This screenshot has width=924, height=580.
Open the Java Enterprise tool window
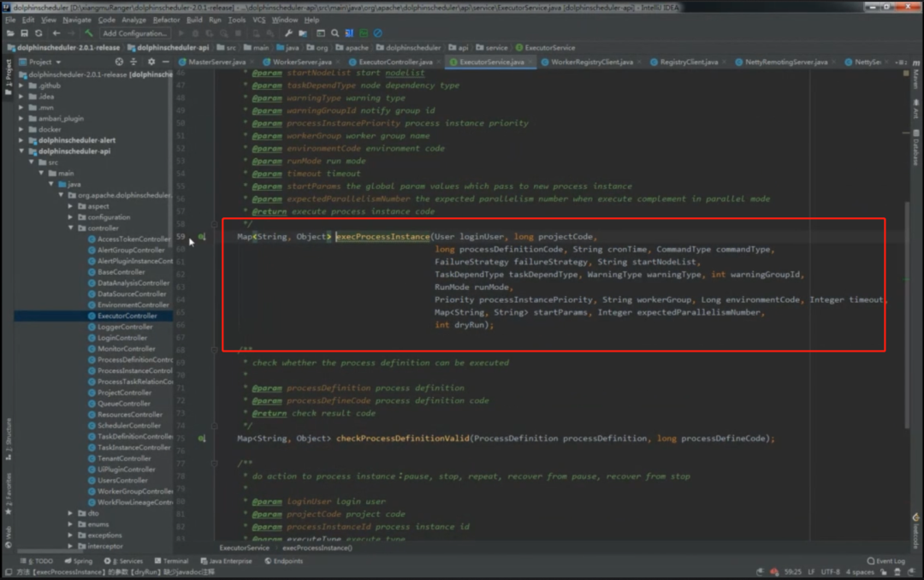[x=226, y=561]
